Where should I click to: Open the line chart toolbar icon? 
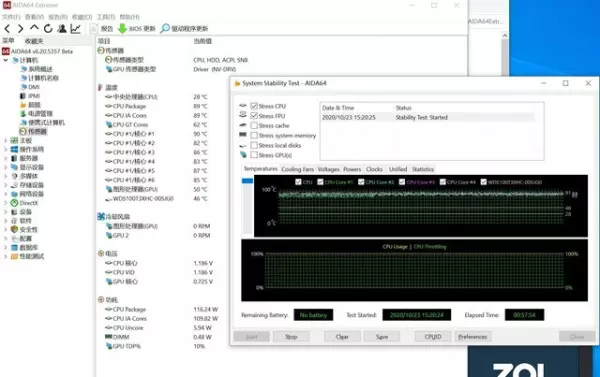(75, 29)
